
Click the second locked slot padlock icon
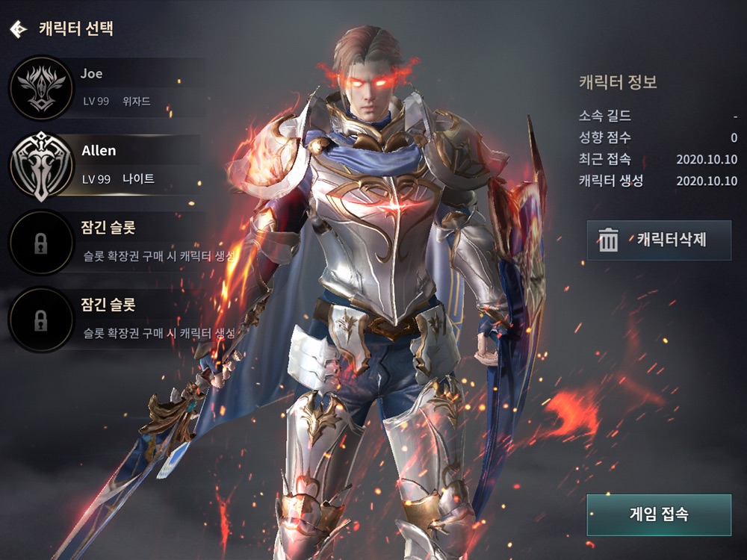(41, 320)
